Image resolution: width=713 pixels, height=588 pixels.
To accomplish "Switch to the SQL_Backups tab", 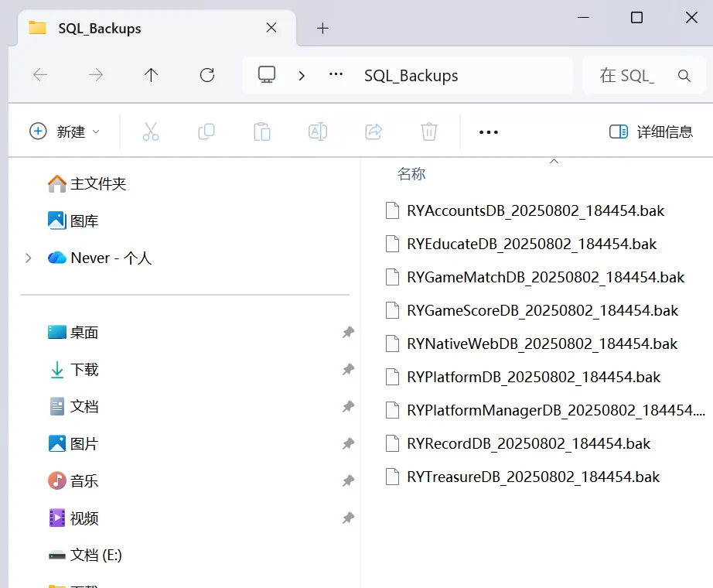I will click(x=157, y=28).
